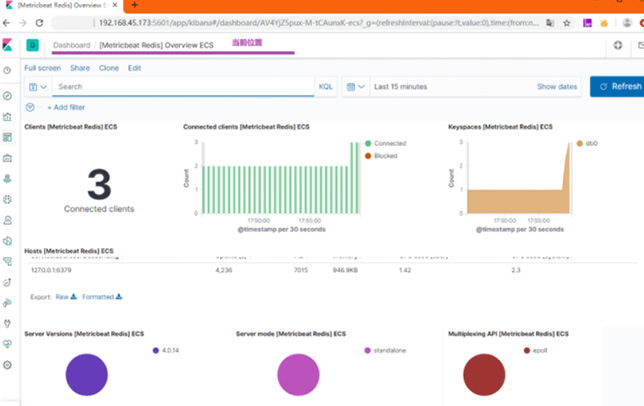The height and width of the screenshot is (406, 644).
Task: Open Machine Learning icon in sidebar
Action: tap(7, 200)
